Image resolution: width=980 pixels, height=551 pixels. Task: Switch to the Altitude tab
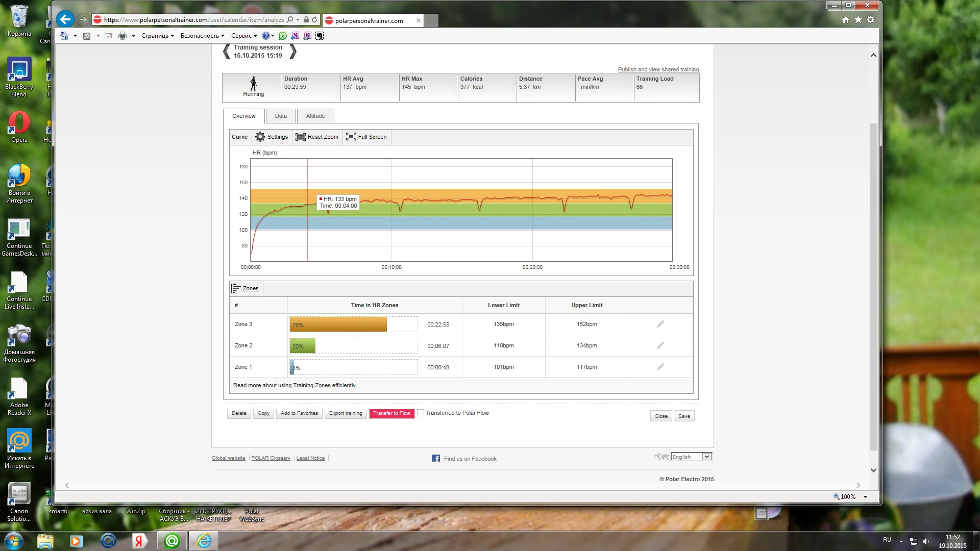315,116
